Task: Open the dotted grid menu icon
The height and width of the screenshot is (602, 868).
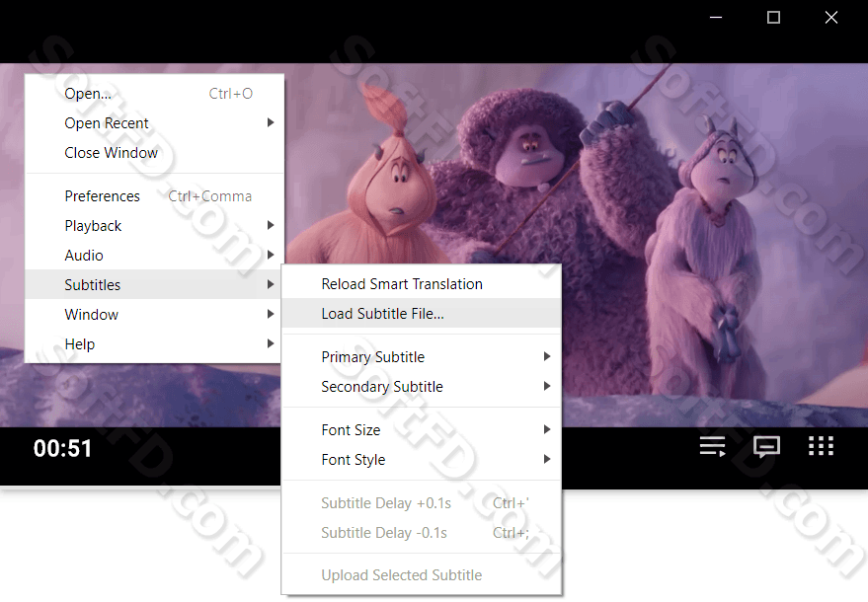Action: [821, 446]
